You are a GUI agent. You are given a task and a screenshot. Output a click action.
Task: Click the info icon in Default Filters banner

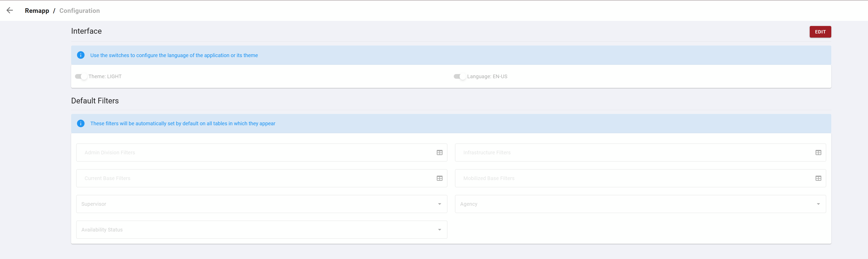81,123
